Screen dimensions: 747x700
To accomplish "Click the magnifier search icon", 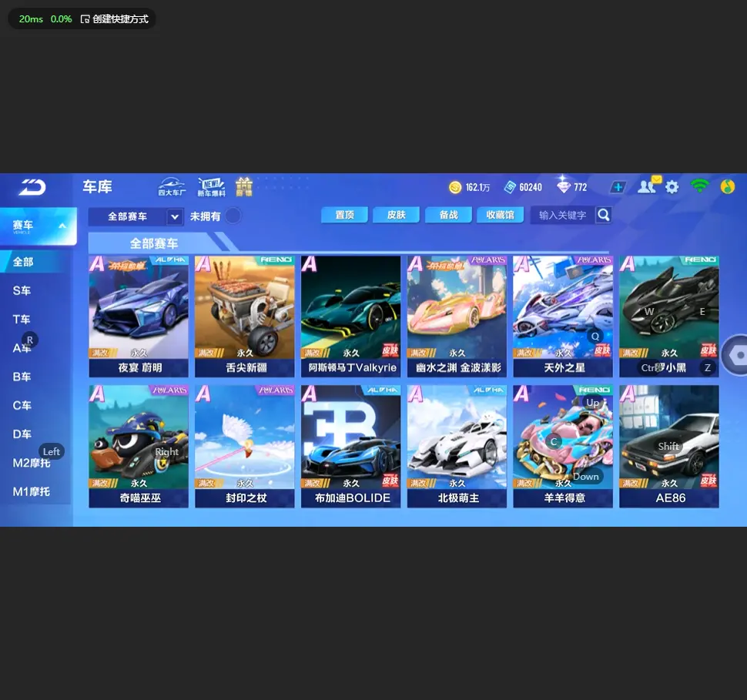I will click(604, 215).
